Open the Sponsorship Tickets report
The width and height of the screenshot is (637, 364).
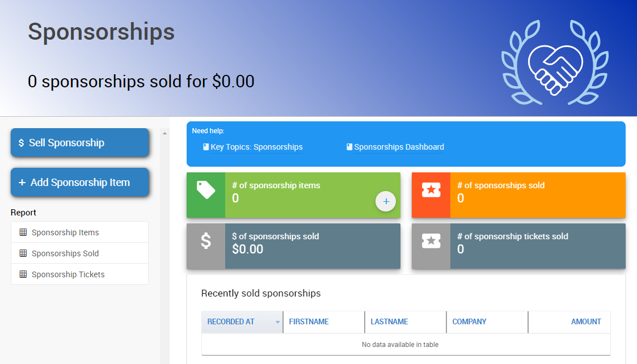[68, 274]
